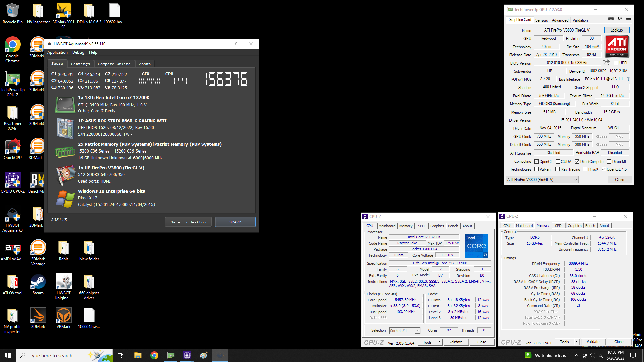Expand Tools dropdown arrow in left CPU-Z
Screen dimensions: 644x362
[x=439, y=342]
